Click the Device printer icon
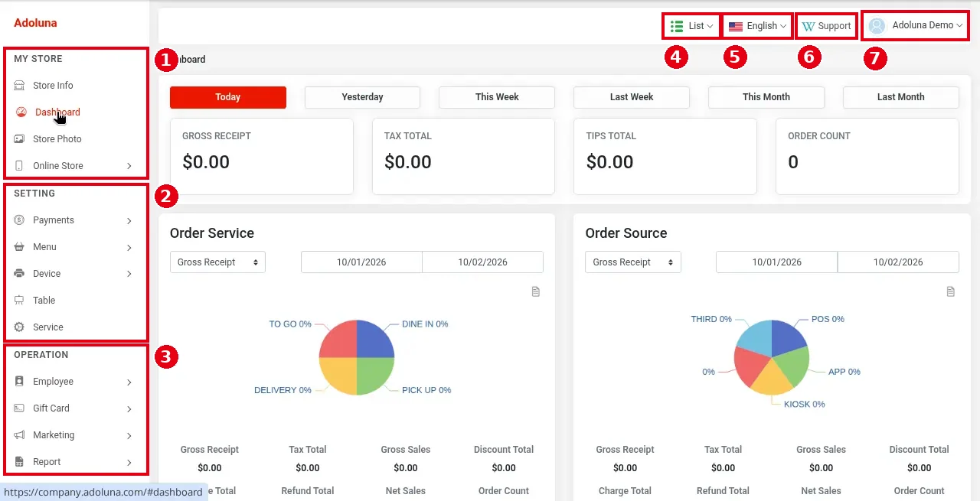The image size is (980, 501). 19,273
